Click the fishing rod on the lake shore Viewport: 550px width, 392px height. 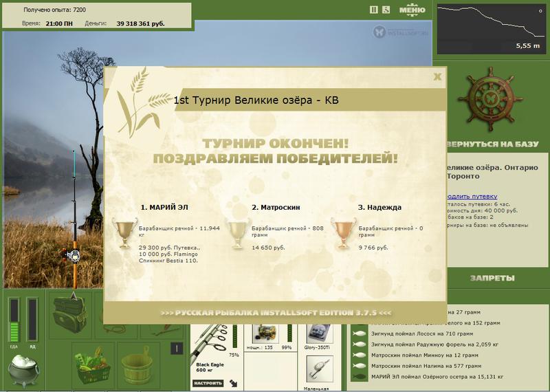[x=74, y=221]
